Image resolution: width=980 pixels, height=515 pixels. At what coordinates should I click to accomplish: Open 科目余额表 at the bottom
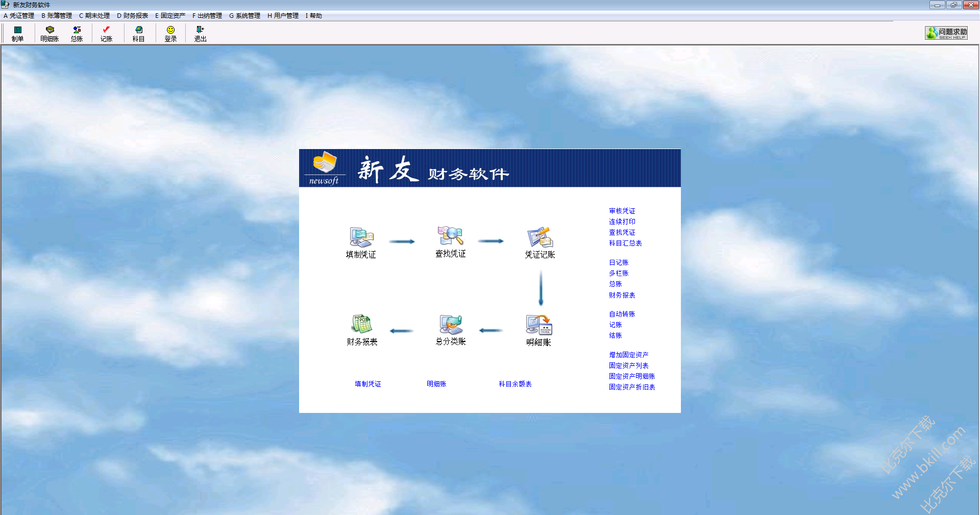click(514, 384)
